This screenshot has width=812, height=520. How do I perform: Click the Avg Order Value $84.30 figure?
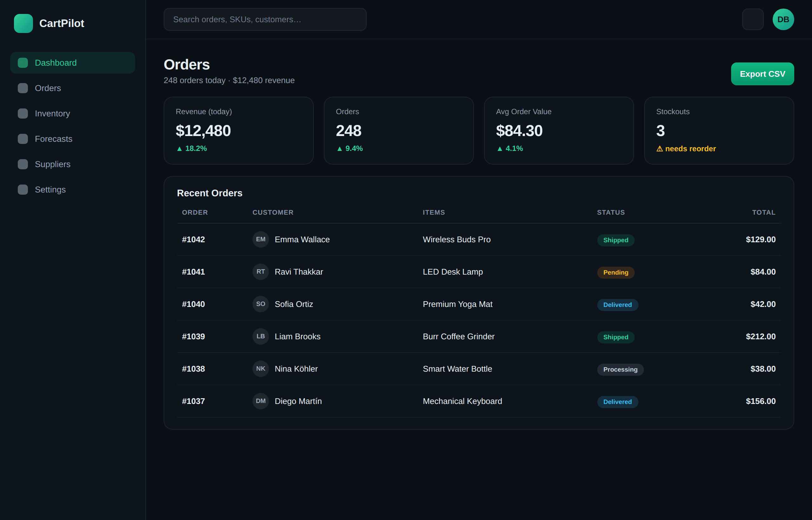519,131
